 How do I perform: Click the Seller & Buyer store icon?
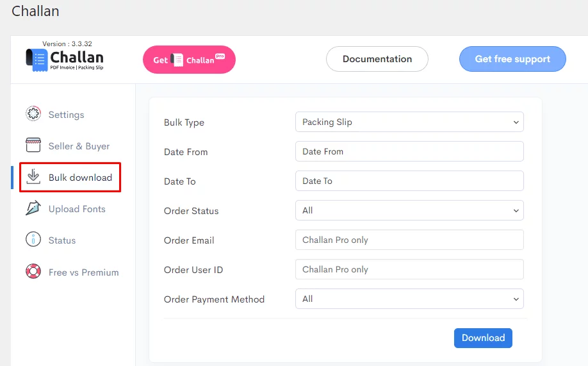tap(33, 145)
